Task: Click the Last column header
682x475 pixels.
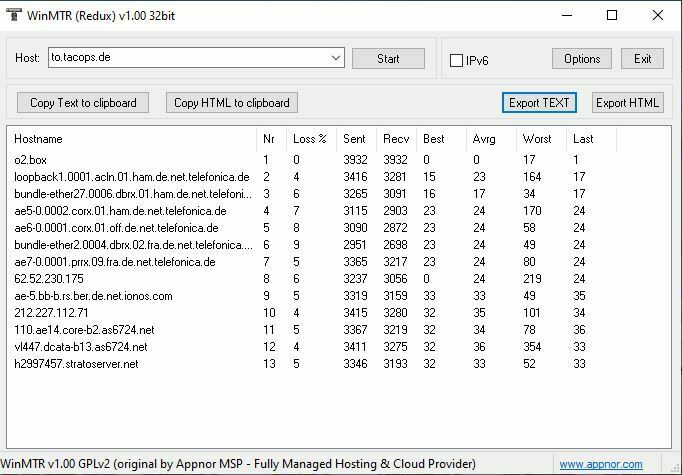Action: [x=592, y=139]
